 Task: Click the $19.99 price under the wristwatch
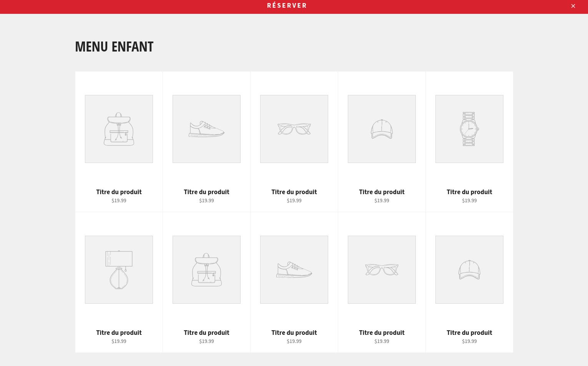tap(469, 200)
